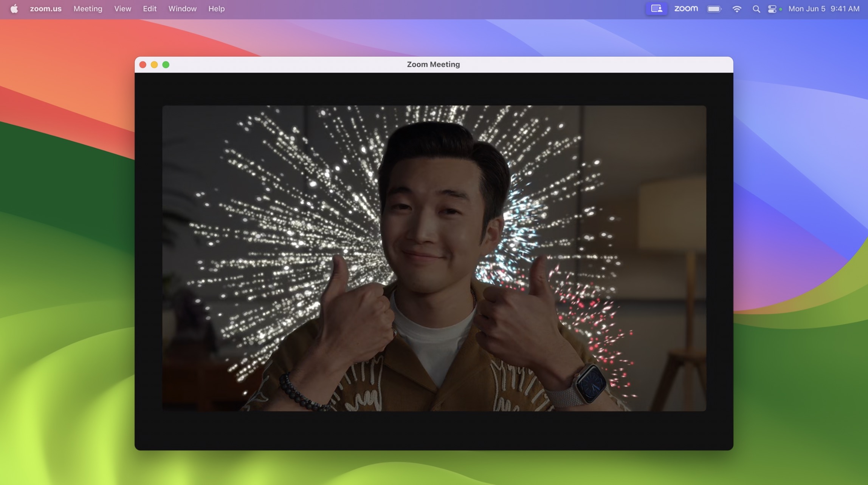
Task: Open the purple video effects menu bar icon
Action: [656, 9]
